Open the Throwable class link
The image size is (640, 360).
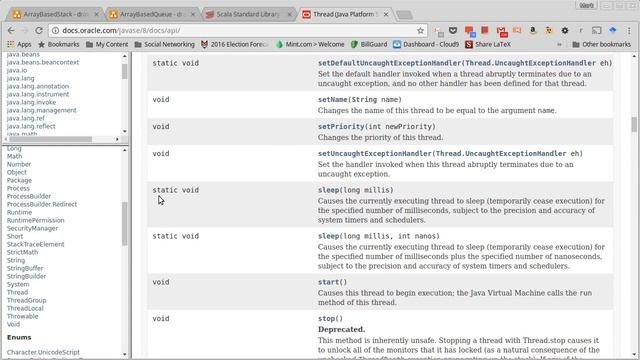click(x=22, y=316)
